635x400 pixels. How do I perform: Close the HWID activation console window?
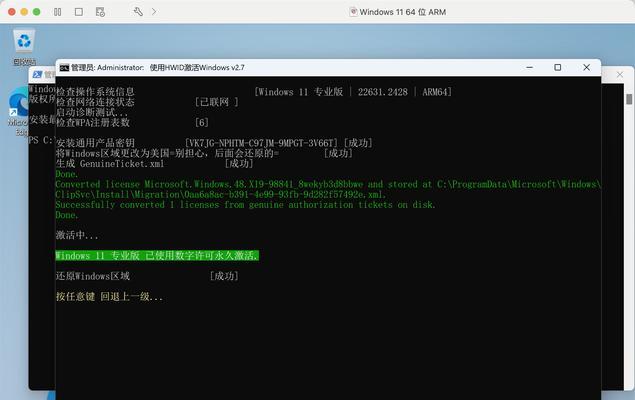[x=586, y=68]
